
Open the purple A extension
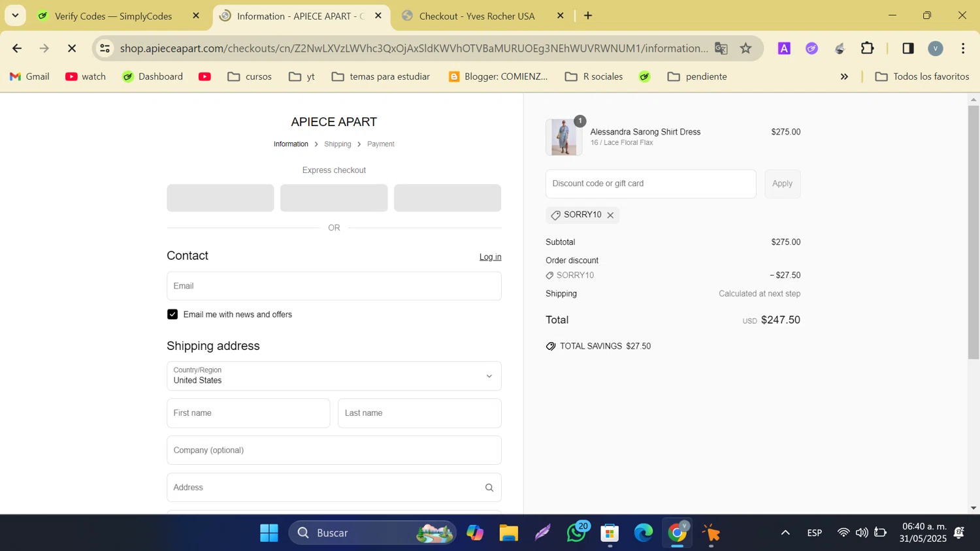[x=784, y=48]
